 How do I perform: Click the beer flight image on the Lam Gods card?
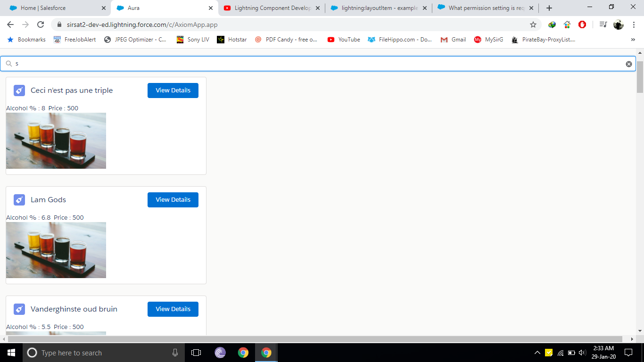[56, 250]
